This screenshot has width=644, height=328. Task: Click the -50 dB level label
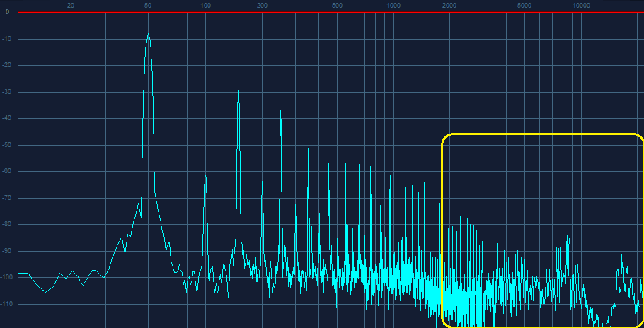coord(7,145)
